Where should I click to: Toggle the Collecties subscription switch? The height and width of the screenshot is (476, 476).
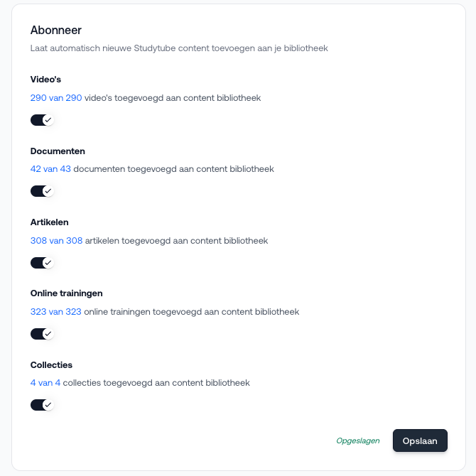[42, 405]
